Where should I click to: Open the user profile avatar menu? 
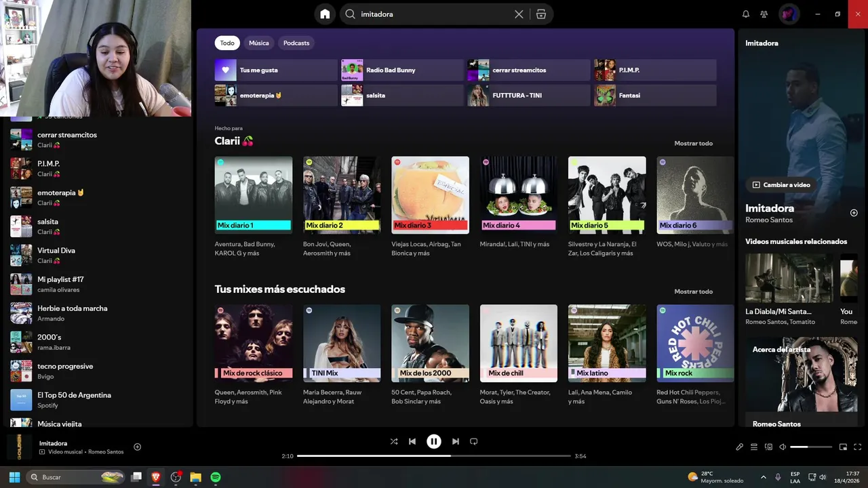pos(789,14)
